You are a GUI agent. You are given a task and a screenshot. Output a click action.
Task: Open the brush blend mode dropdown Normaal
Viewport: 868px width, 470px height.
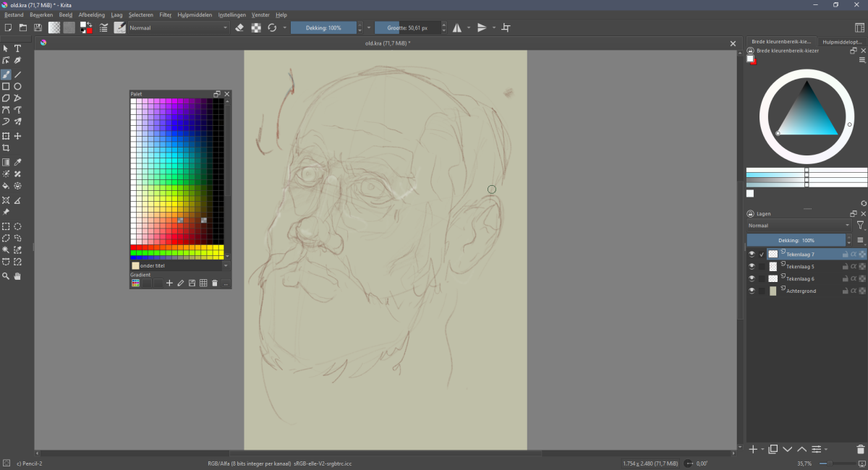click(x=178, y=27)
